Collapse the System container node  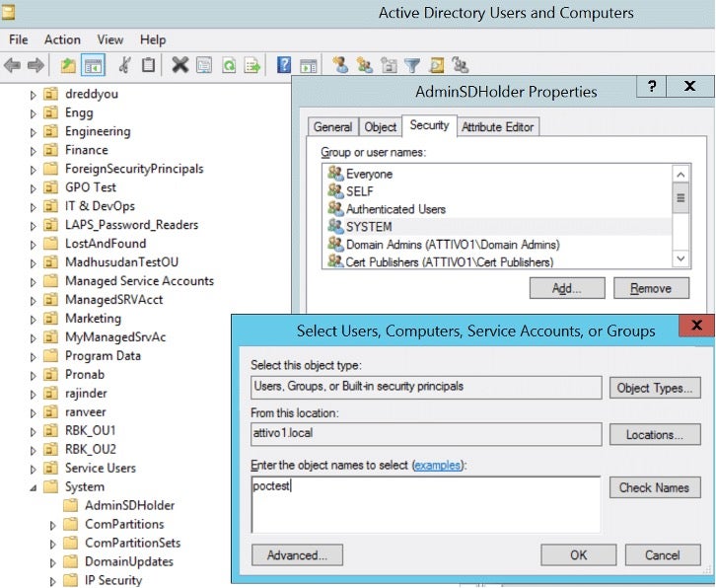pyautogui.click(x=33, y=487)
